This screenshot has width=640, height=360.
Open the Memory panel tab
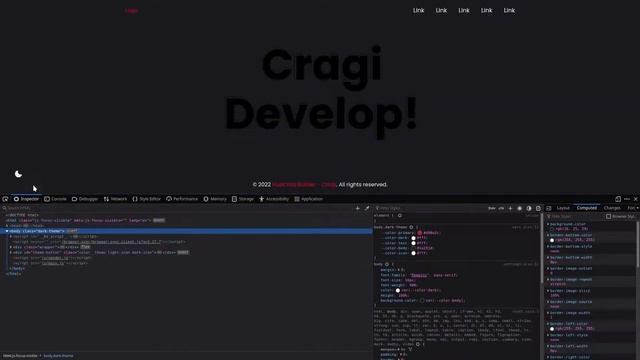[x=215, y=199]
